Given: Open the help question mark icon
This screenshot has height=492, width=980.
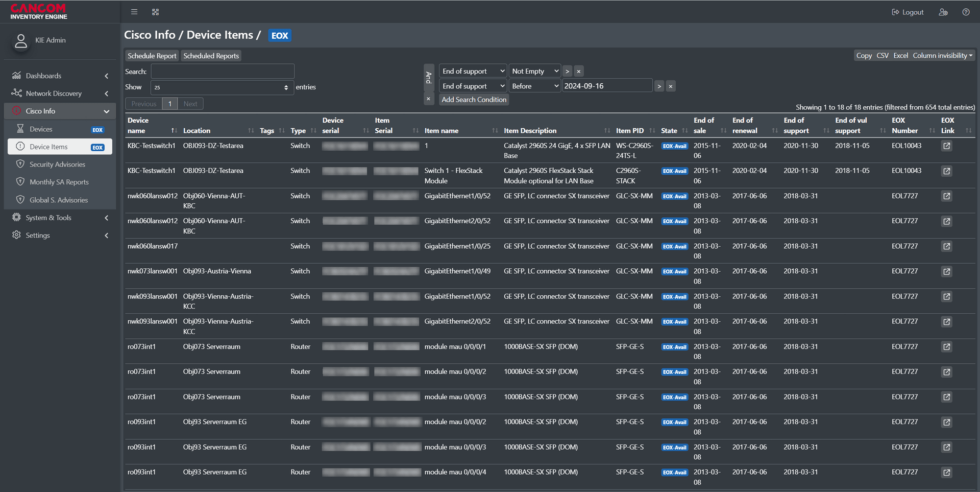Looking at the screenshot, I should pos(966,12).
